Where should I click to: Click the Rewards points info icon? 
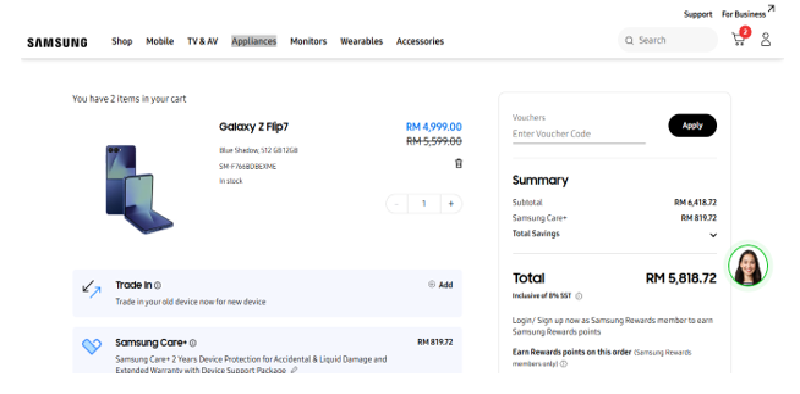click(564, 364)
